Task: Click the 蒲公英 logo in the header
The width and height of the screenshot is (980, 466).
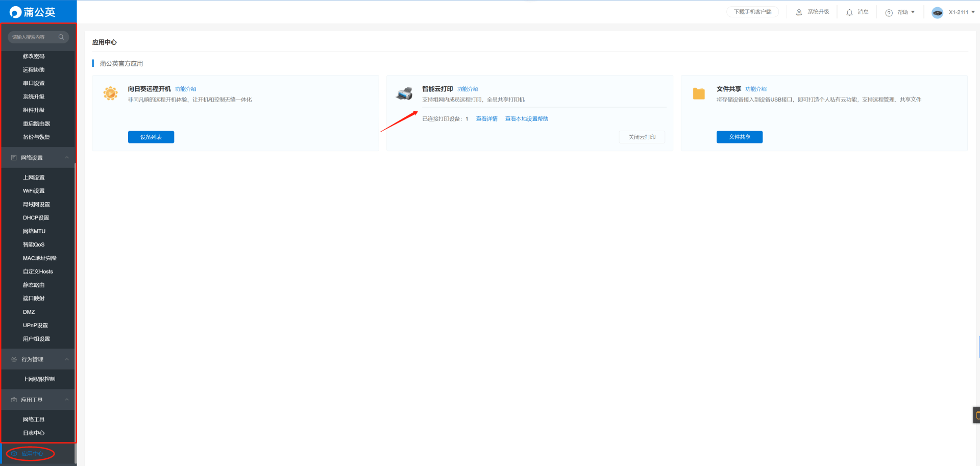Action: [32, 12]
